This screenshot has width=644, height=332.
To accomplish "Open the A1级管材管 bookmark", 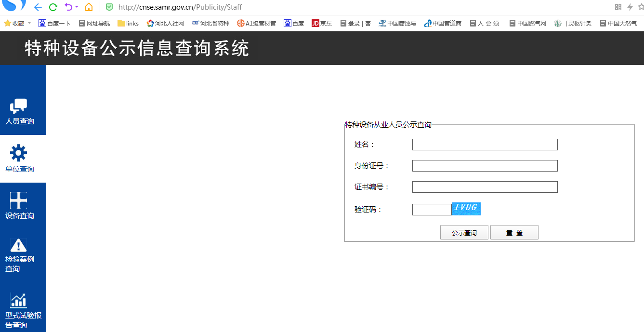I will pos(256,23).
